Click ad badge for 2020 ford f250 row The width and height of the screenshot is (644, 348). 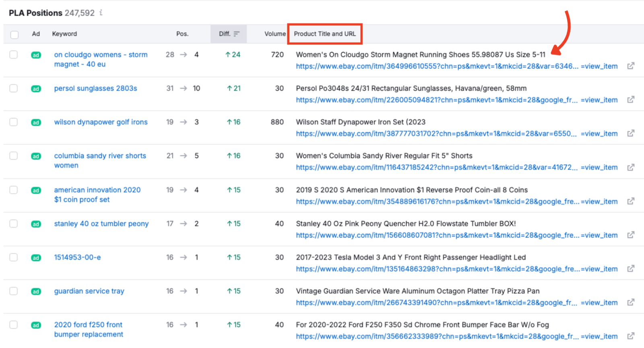[x=36, y=325]
